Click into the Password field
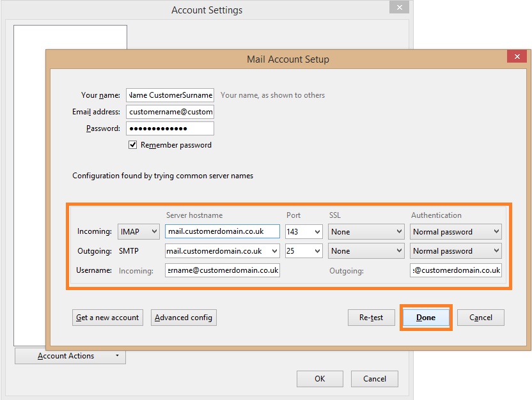Viewport: 532px width, 400px height. (x=170, y=128)
